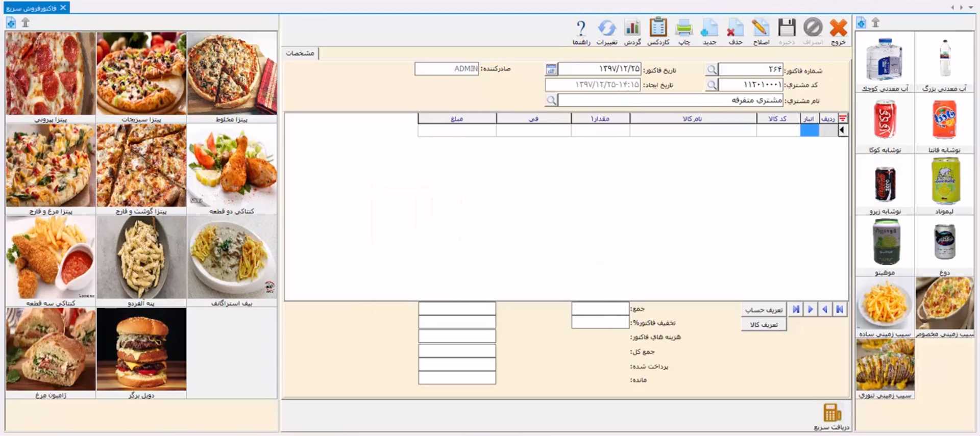Open the invoice date calendar picker
Image resolution: width=980 pixels, height=436 pixels.
[551, 70]
